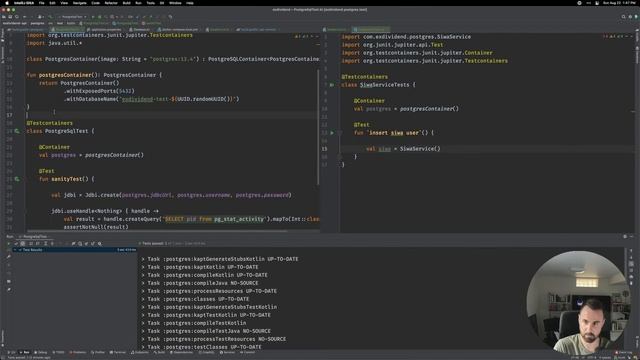Expand the compileKotlin UP-TO-DATE task line

[x=204, y=275]
